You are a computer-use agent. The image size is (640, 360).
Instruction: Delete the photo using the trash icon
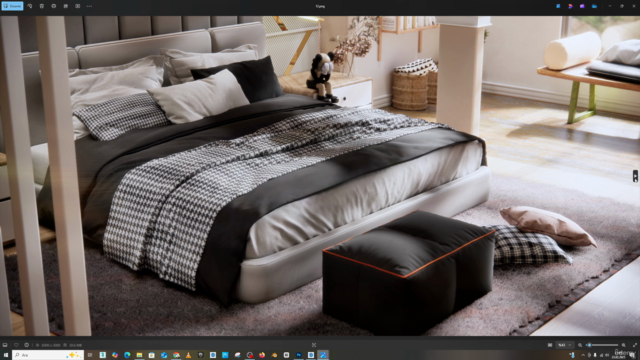pos(42,6)
